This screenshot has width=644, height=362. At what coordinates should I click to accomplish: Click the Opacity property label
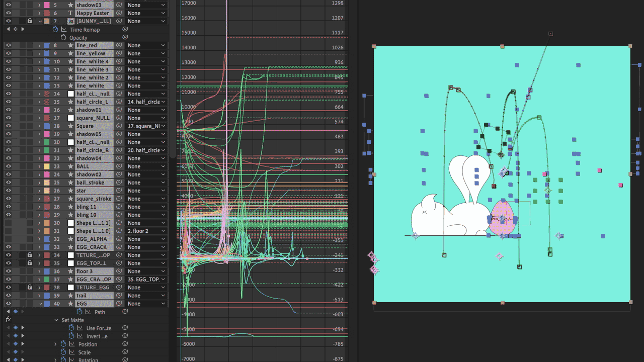78,38
